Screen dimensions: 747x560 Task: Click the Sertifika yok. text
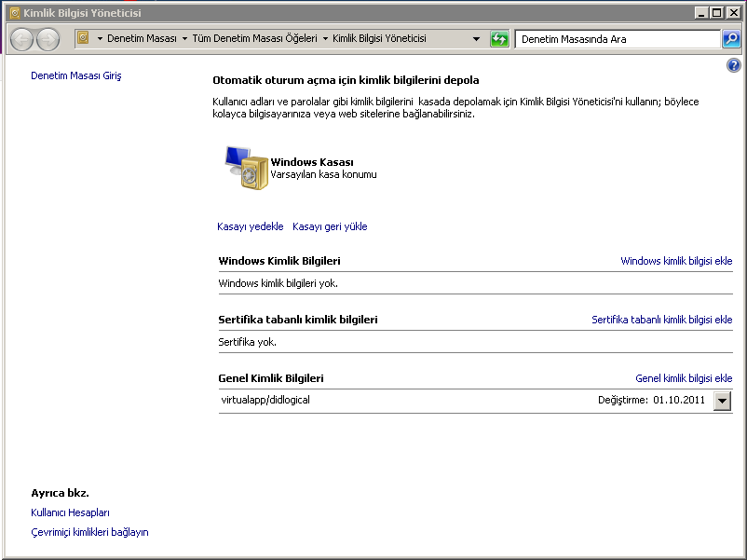point(247,342)
